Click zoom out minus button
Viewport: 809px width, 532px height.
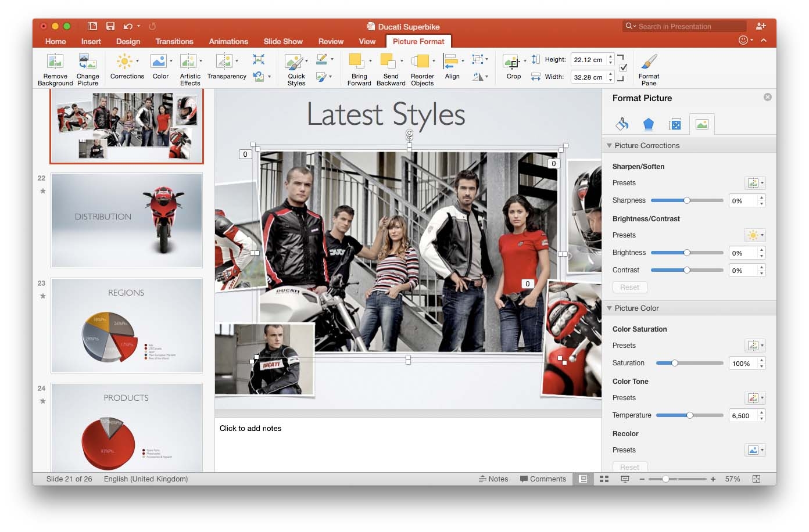pos(642,479)
